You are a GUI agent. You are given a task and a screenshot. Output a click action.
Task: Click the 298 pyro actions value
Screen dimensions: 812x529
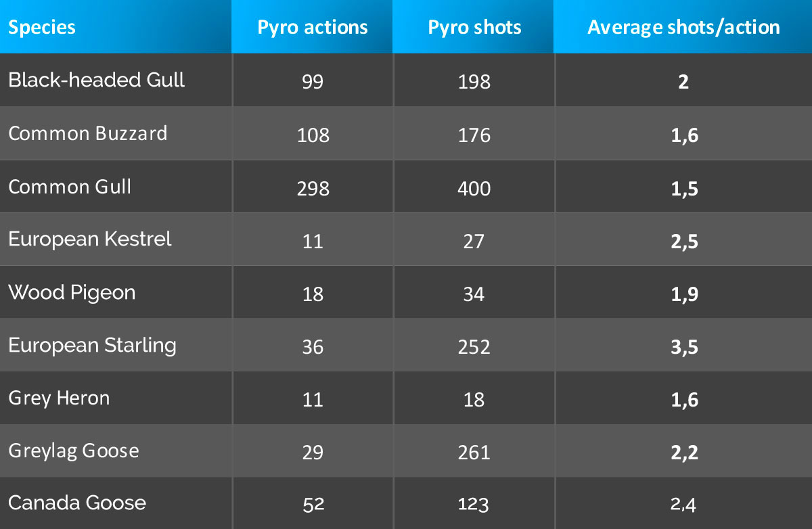tap(313, 188)
